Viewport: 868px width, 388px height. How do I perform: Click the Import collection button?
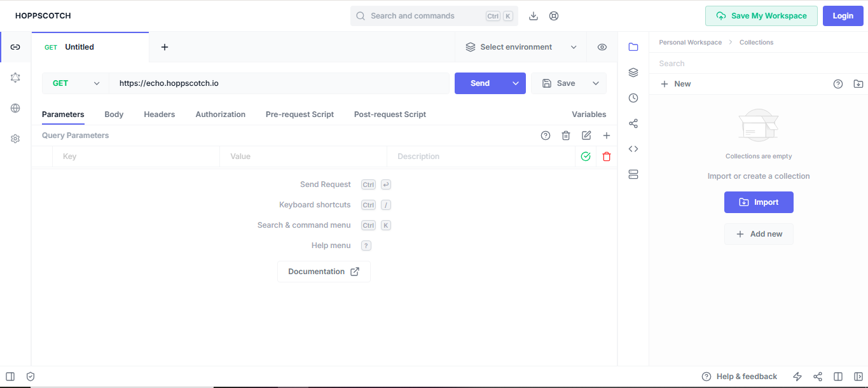[759, 202]
